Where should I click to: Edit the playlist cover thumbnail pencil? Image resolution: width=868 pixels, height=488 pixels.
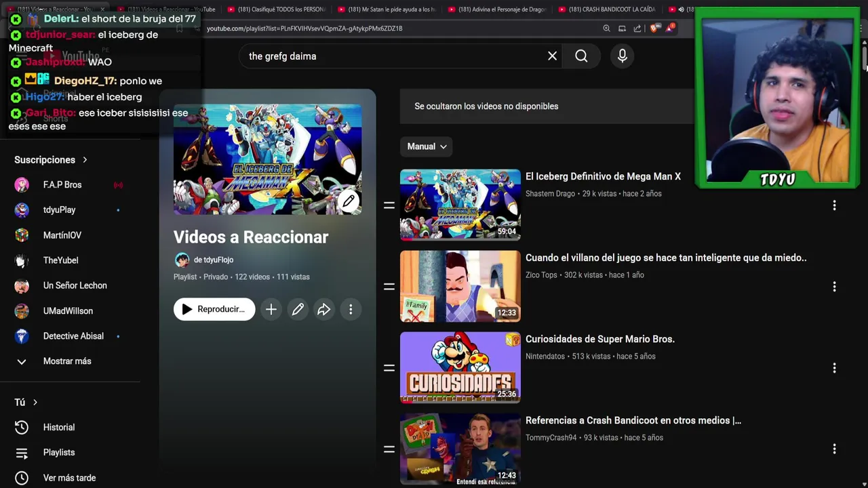(349, 201)
